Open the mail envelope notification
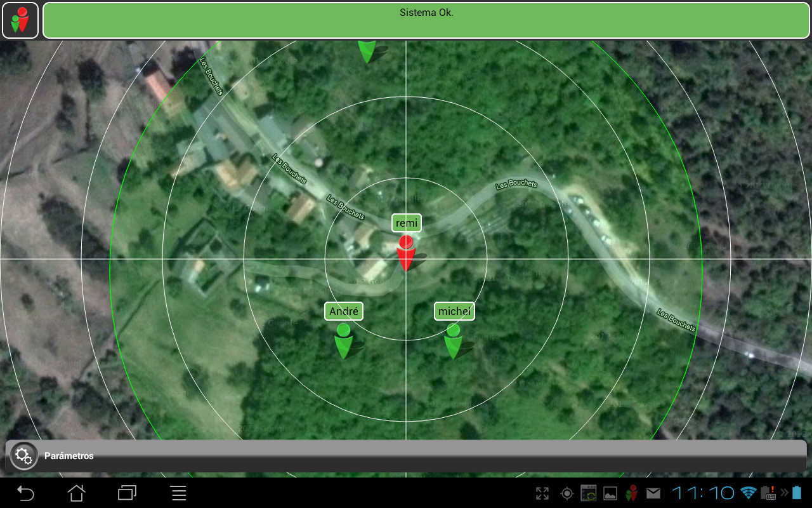The height and width of the screenshot is (508, 812). pos(653,493)
